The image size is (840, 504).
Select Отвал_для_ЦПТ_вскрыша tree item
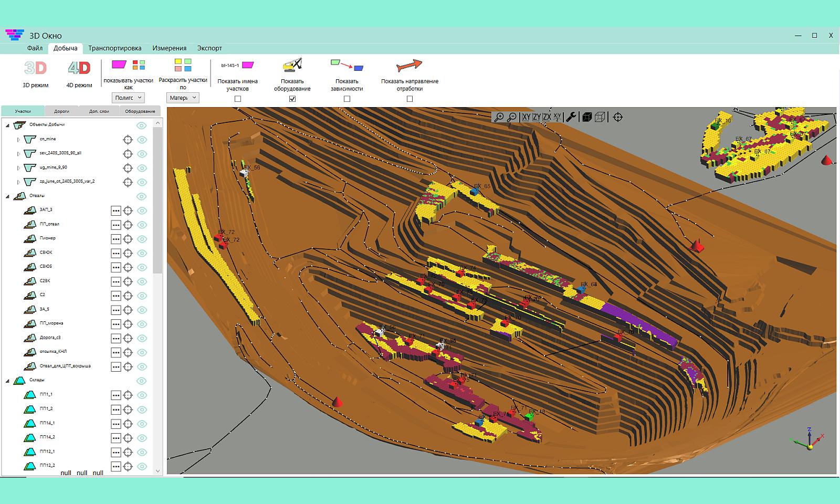(65, 366)
